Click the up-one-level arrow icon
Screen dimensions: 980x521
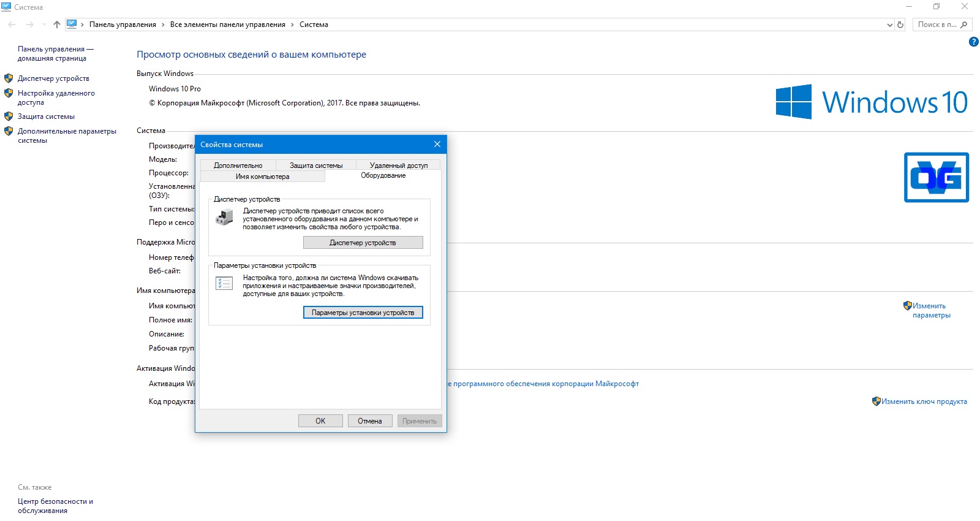point(57,25)
